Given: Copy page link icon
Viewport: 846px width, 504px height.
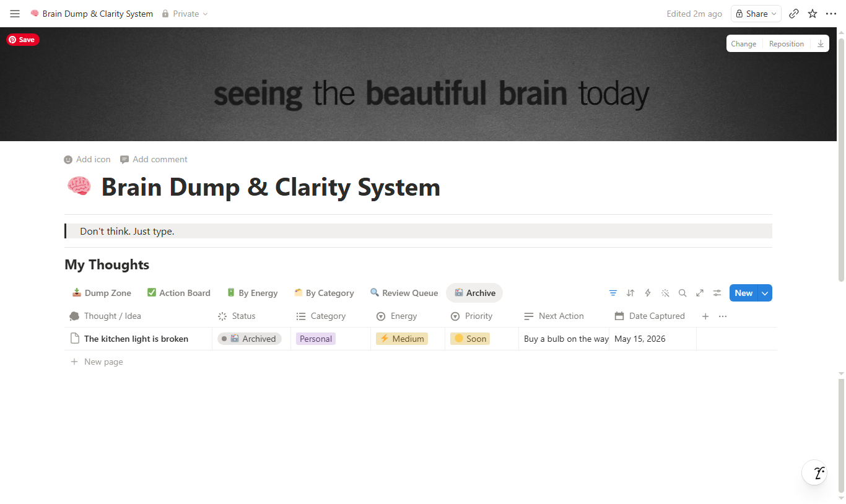Looking at the screenshot, I should [794, 14].
